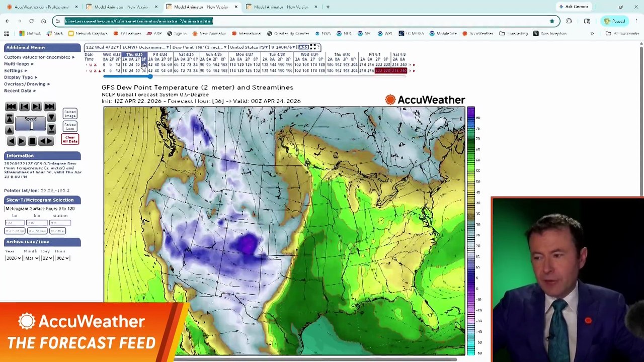Screen dimensions: 644x362
Task: Open the Slack bookmark
Action: coord(55,34)
